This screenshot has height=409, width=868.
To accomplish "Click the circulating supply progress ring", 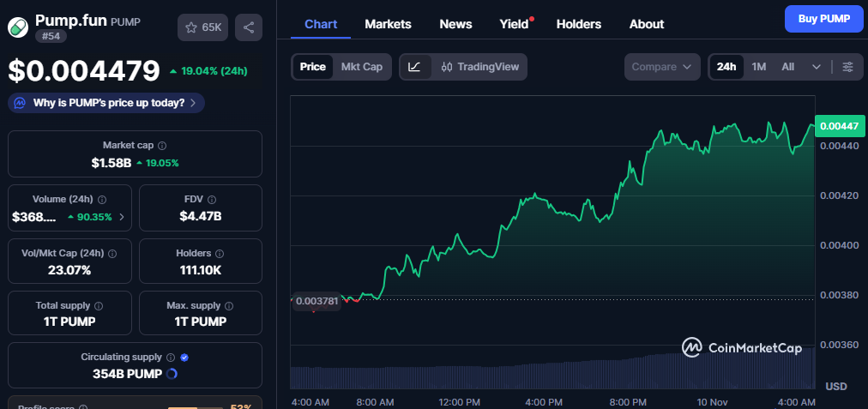I will 171,373.
